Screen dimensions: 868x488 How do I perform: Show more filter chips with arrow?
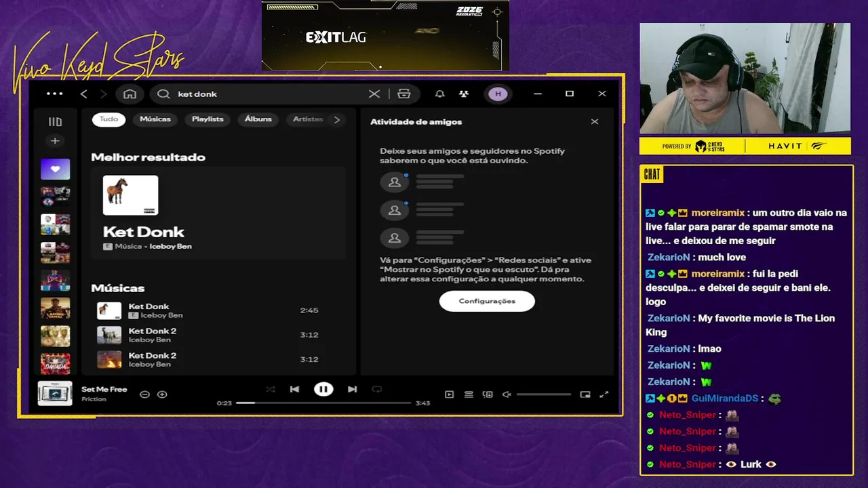337,119
